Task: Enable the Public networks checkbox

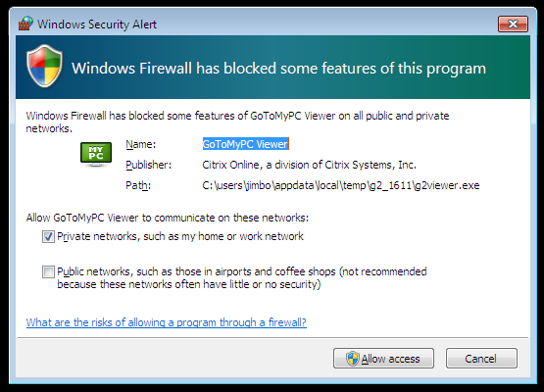Action: 48,271
